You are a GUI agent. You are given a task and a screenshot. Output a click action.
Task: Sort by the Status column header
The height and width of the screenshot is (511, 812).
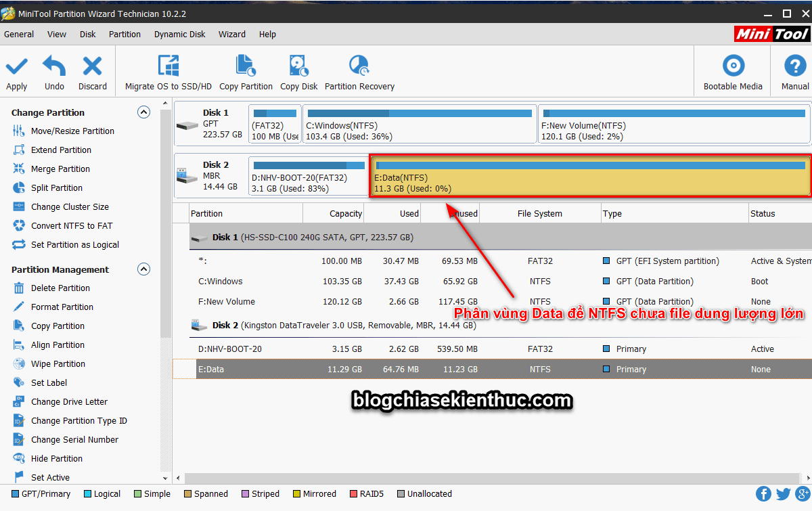(x=780, y=213)
